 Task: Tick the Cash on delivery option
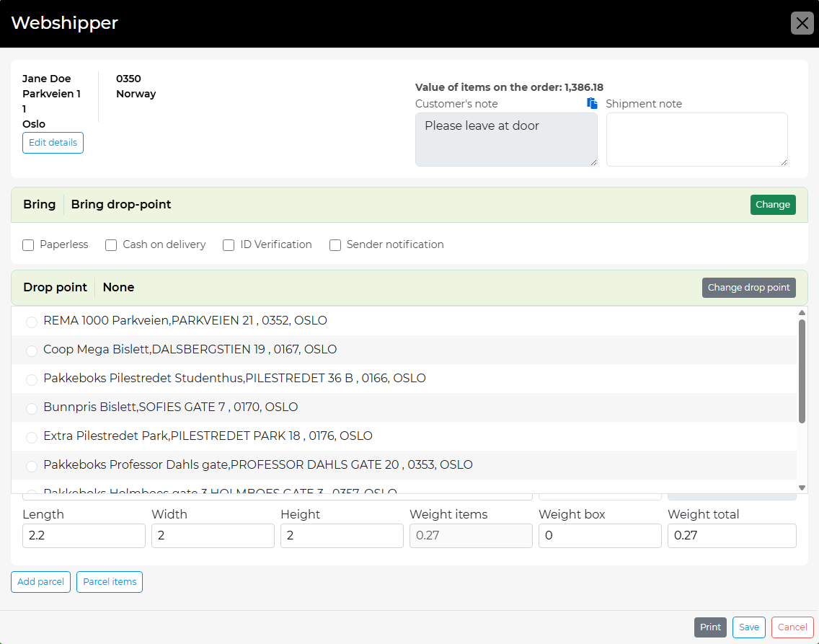[x=111, y=245]
